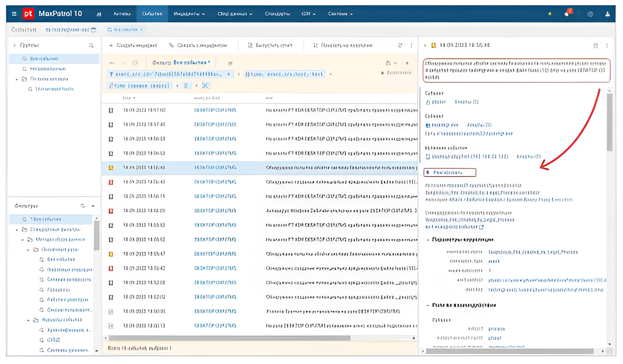Click the back arrow in the filter bar
This screenshot has width=623, height=364.
coord(112,63)
